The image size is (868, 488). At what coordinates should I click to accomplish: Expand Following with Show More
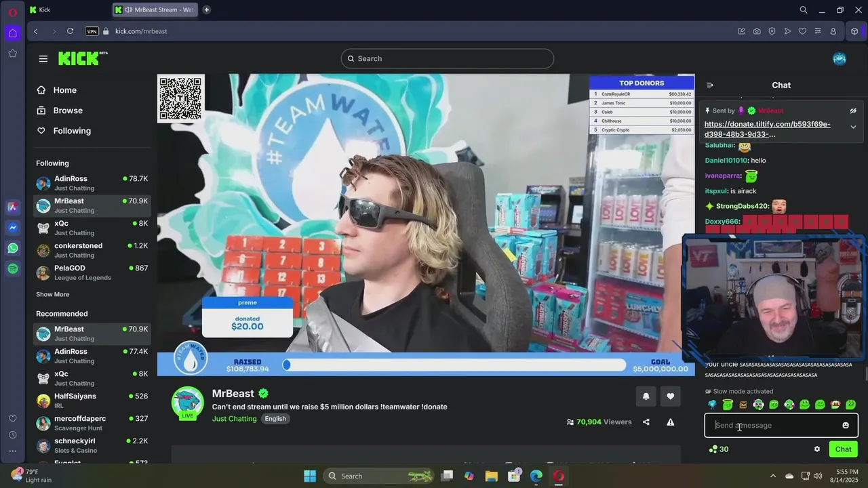52,294
